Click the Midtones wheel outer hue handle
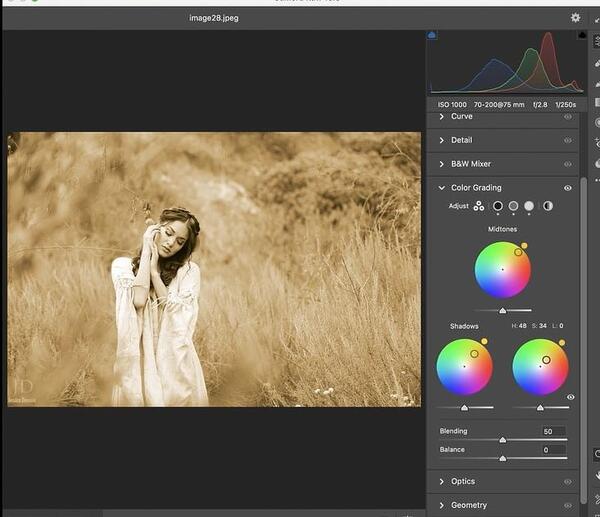 tap(524, 246)
